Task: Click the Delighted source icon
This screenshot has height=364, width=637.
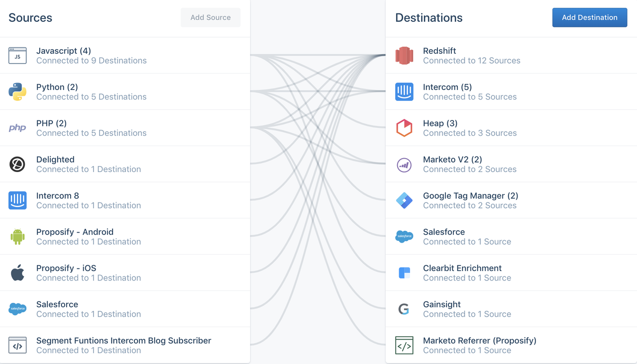Action: [x=17, y=164]
